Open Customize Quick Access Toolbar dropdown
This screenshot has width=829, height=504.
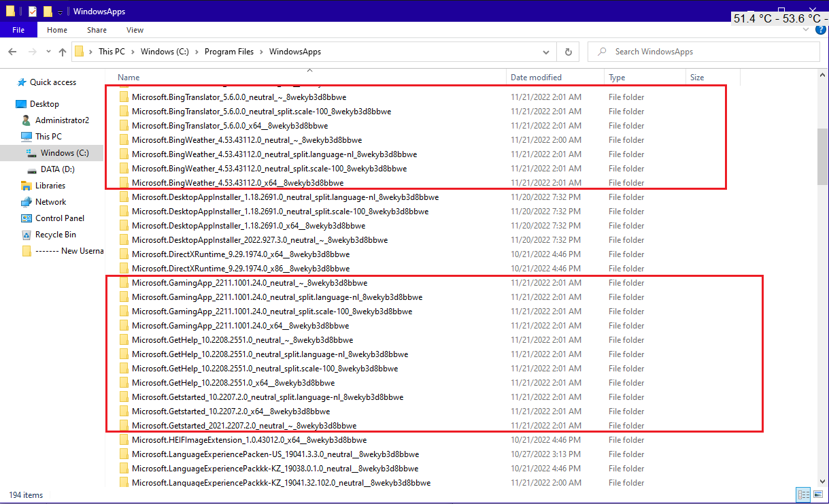click(x=61, y=12)
